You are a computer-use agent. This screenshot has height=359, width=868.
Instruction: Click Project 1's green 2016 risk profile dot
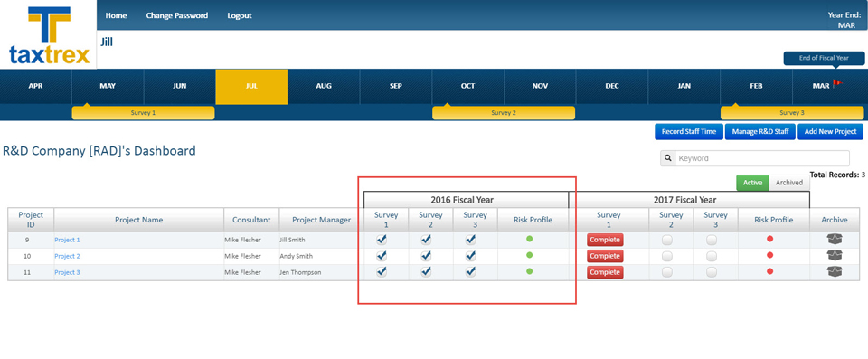coord(529,240)
